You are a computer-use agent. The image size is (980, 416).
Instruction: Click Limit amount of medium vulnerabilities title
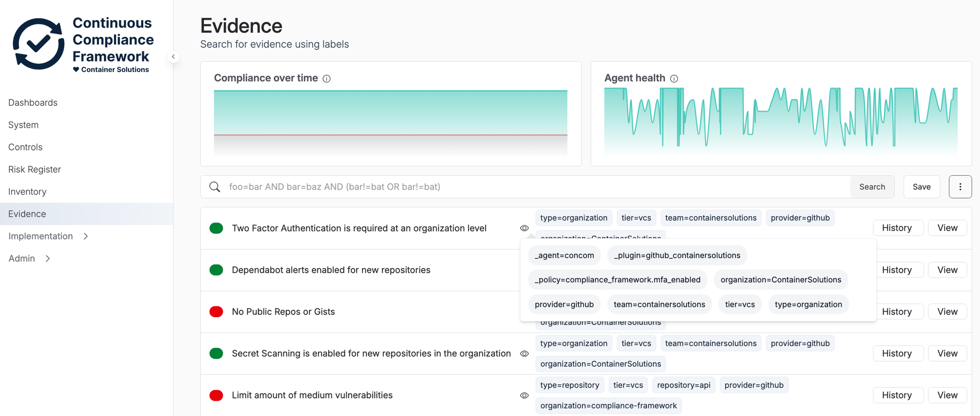pos(312,395)
